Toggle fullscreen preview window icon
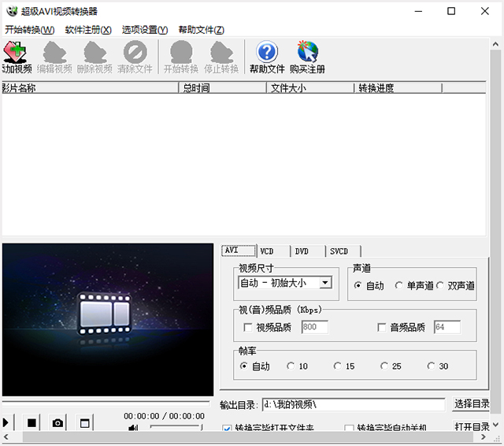The width and height of the screenshot is (504, 446). click(x=84, y=422)
